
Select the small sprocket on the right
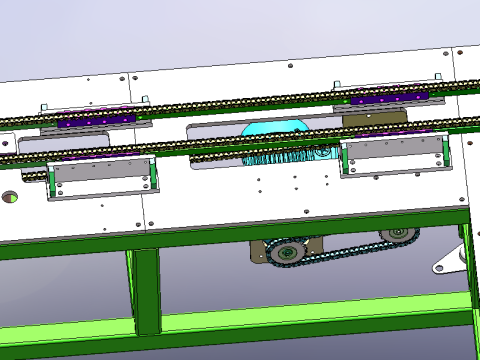(x=398, y=233)
